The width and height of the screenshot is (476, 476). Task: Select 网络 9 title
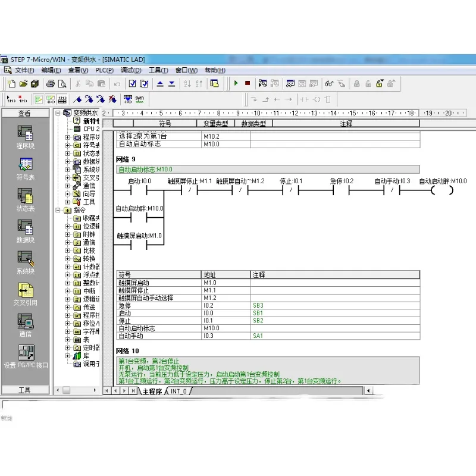126,159
